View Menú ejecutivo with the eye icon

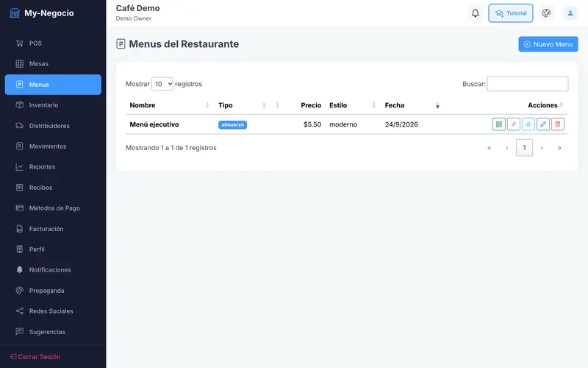(528, 124)
